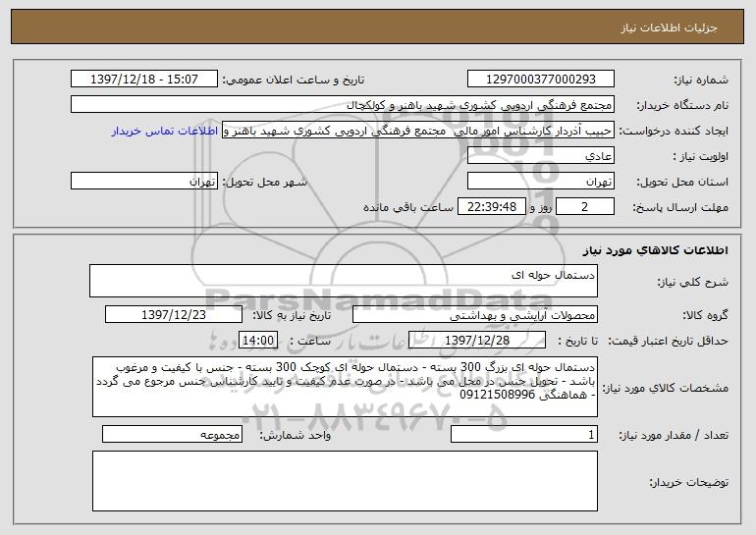Click the delivery city field تهران
The height and width of the screenshot is (535, 756).
(144, 182)
